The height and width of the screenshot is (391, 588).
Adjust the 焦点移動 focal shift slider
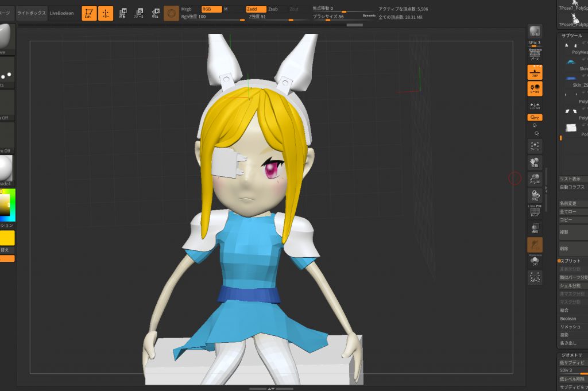click(344, 9)
